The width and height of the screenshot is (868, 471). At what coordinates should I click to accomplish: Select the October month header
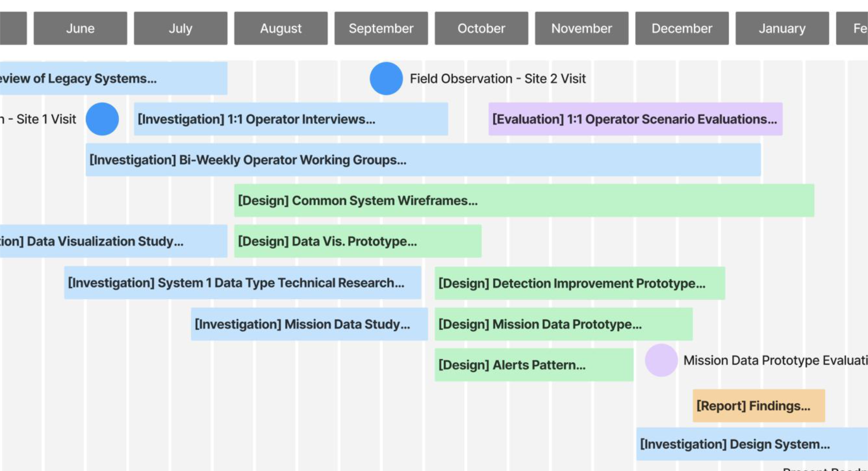tap(481, 28)
